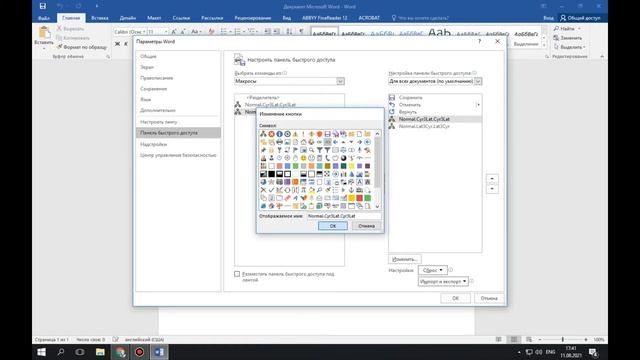The height and width of the screenshot is (360, 640).
Task: Choose the house home symbol
Action: [303, 142]
